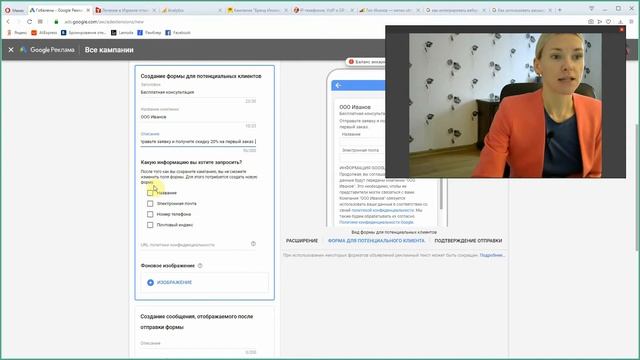Switch to the Кампания browser tab
The image size is (640, 360).
click(x=257, y=10)
